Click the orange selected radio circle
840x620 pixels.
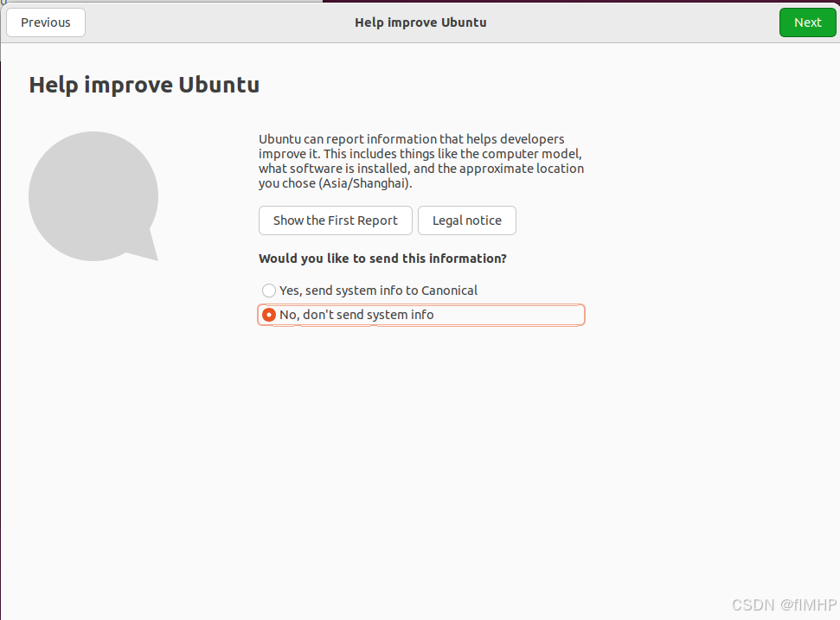pyautogui.click(x=269, y=315)
